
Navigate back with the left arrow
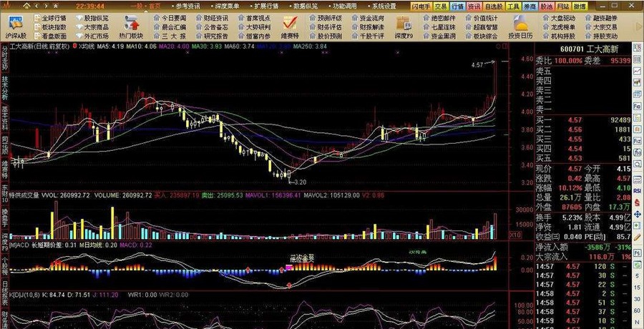click(37, 6)
